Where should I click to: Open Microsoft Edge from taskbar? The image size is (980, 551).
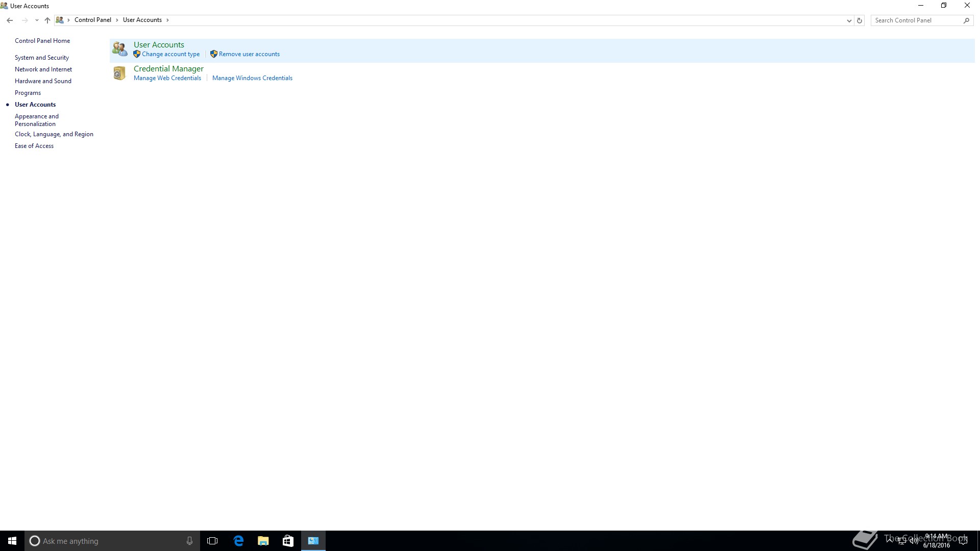[x=238, y=541]
